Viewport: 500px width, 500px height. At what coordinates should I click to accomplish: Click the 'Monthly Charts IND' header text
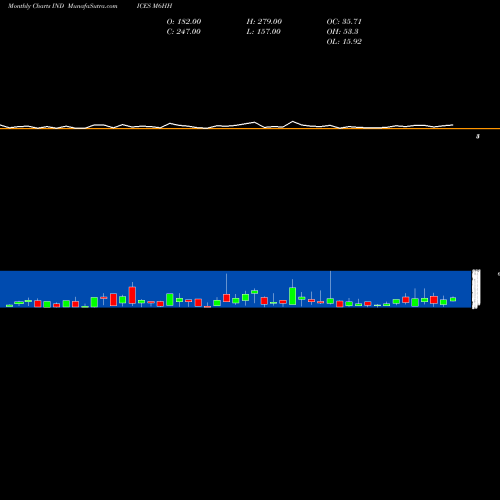pyautogui.click(x=36, y=6)
